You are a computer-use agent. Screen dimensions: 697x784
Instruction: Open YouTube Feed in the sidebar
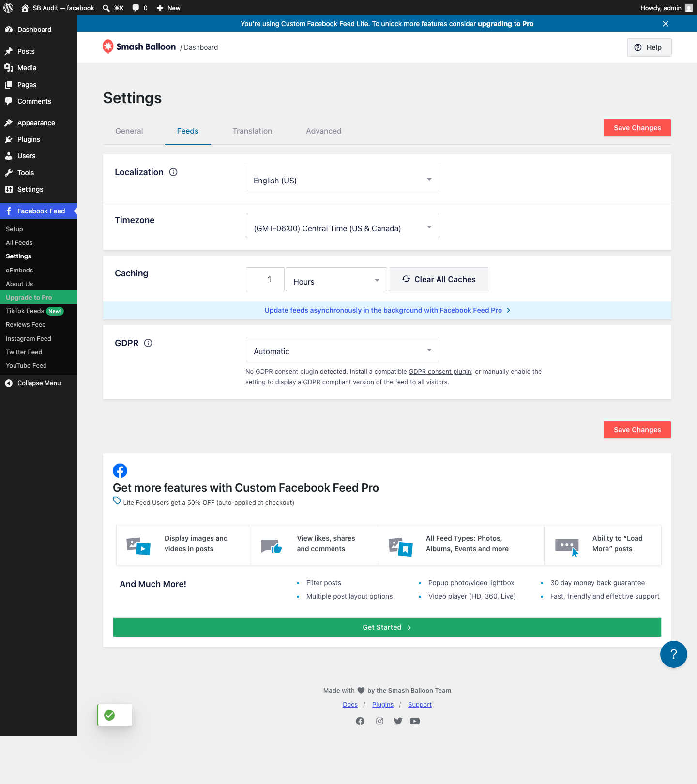(x=26, y=366)
